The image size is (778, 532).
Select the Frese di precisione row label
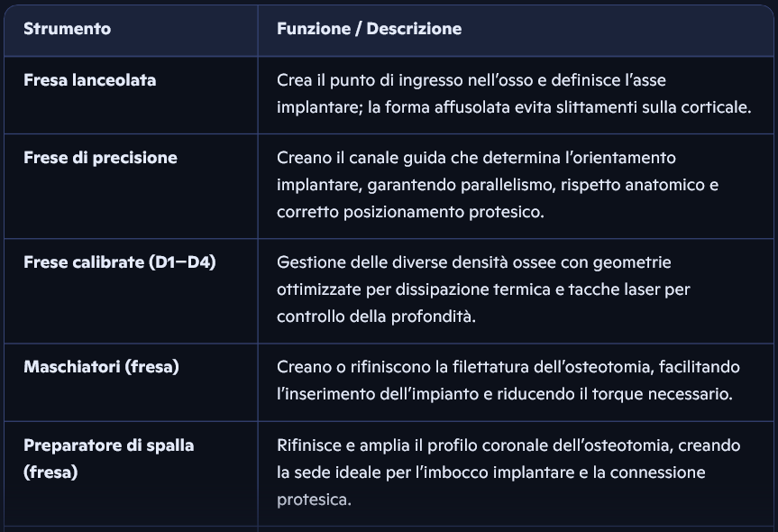pyautogui.click(x=100, y=158)
